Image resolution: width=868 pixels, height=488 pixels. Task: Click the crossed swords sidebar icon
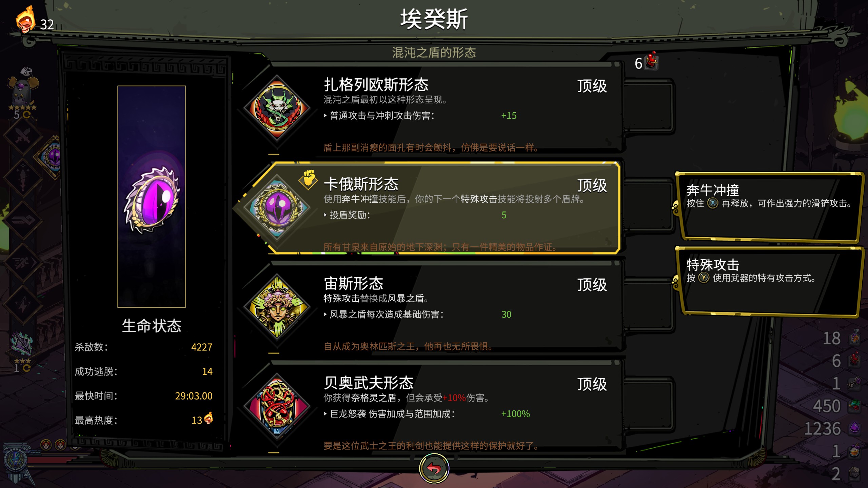[23, 136]
